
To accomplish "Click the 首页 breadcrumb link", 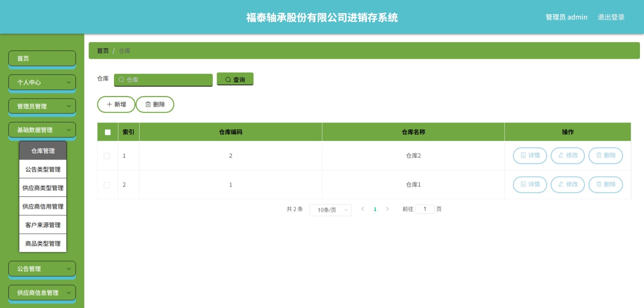I will (103, 51).
